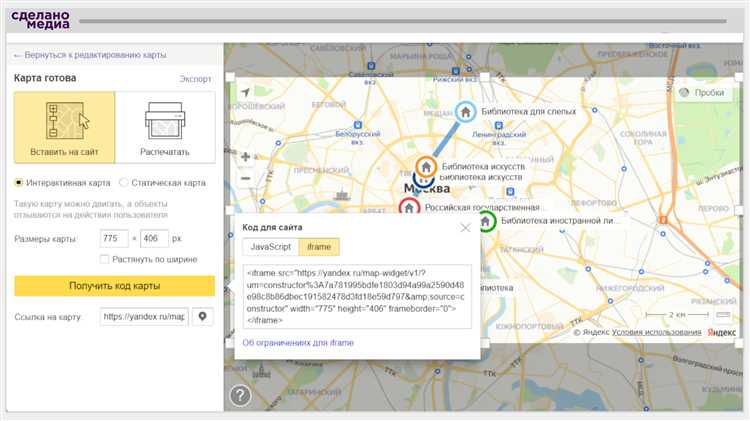Click the map width field showing 775
This screenshot has height=421, width=750.
coord(114,239)
